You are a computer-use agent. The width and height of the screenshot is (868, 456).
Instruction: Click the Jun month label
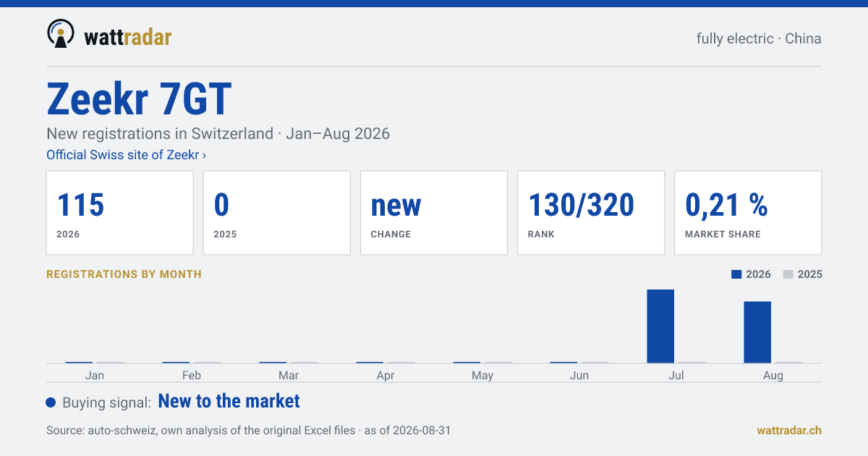579,375
